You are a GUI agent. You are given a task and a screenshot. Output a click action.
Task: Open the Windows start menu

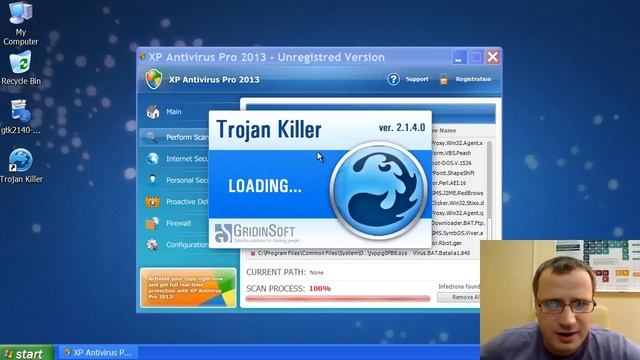(x=27, y=353)
